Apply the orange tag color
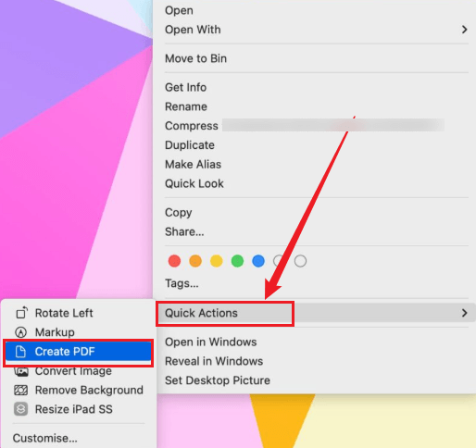 pos(195,261)
